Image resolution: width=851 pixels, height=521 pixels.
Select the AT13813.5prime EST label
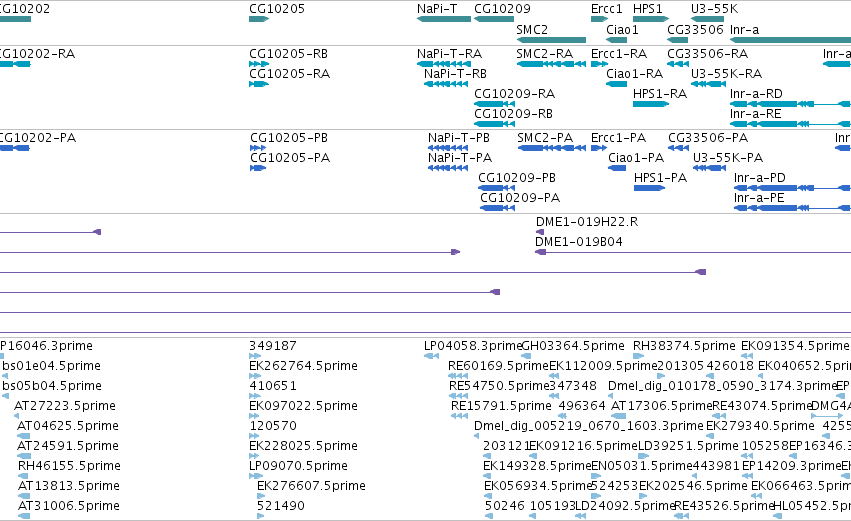click(x=68, y=486)
